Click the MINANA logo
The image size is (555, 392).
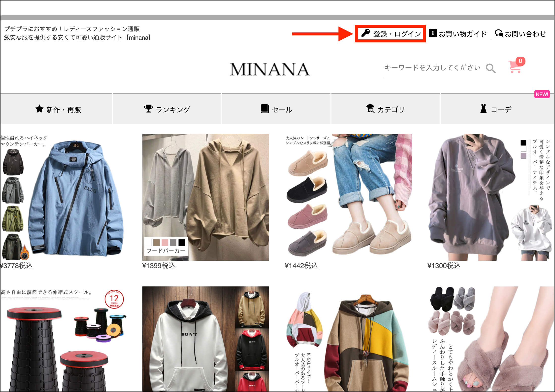270,69
